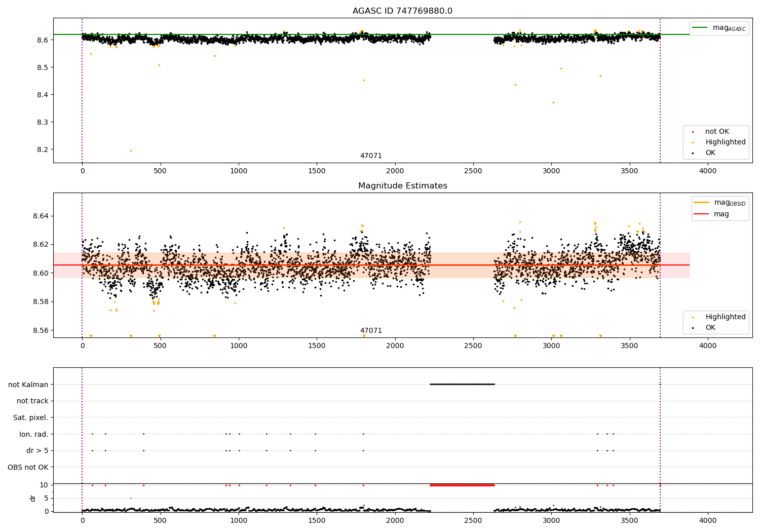Click the y-axis tick '8.5' in top plot
This screenshot has height=532, width=760.
tap(43, 67)
